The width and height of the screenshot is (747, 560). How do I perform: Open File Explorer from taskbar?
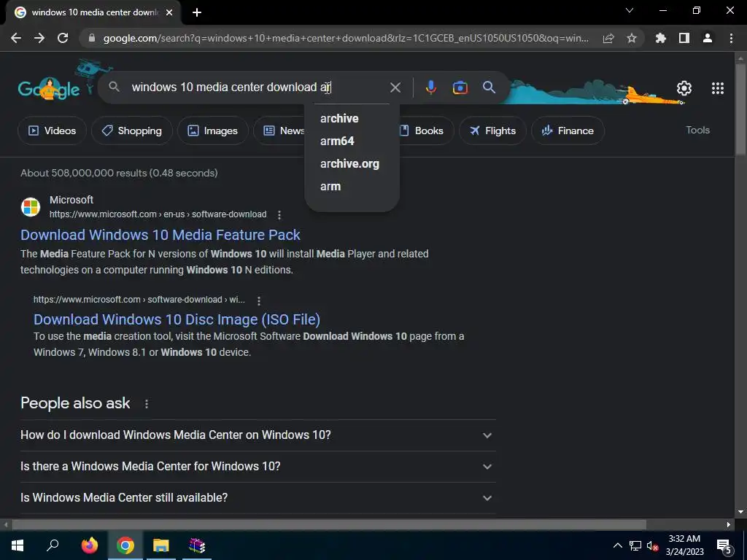point(161,545)
